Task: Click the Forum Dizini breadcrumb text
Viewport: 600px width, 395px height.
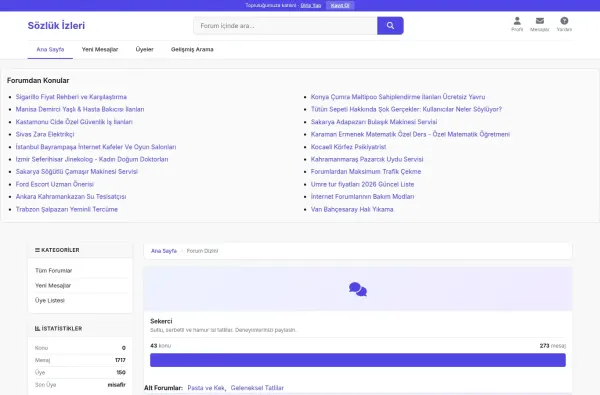Action: click(202, 251)
